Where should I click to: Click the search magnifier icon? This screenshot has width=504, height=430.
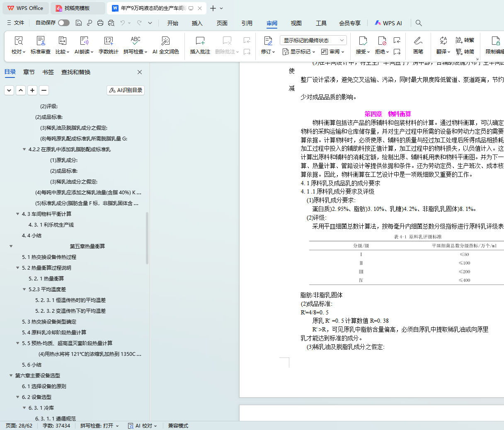pyautogui.click(x=419, y=23)
